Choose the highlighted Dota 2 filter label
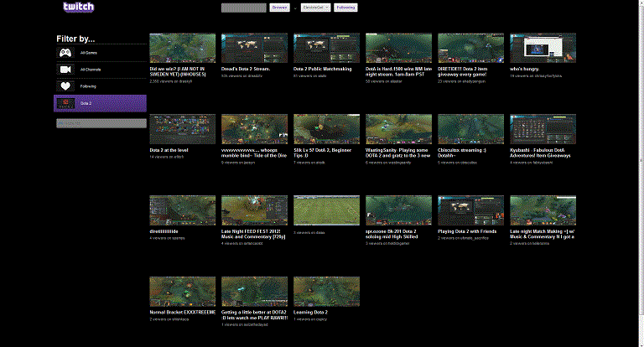Image resolution: width=644 pixels, height=347 pixels. pos(86,103)
